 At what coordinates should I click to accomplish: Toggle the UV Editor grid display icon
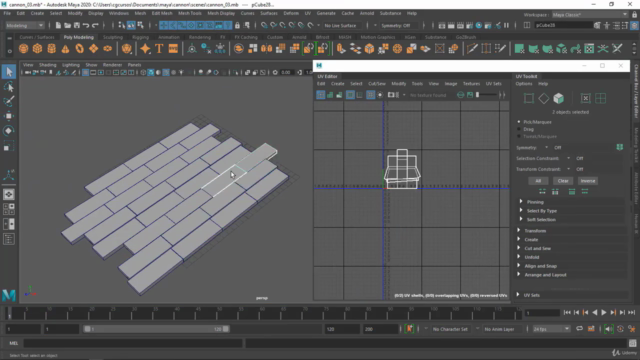pos(370,95)
